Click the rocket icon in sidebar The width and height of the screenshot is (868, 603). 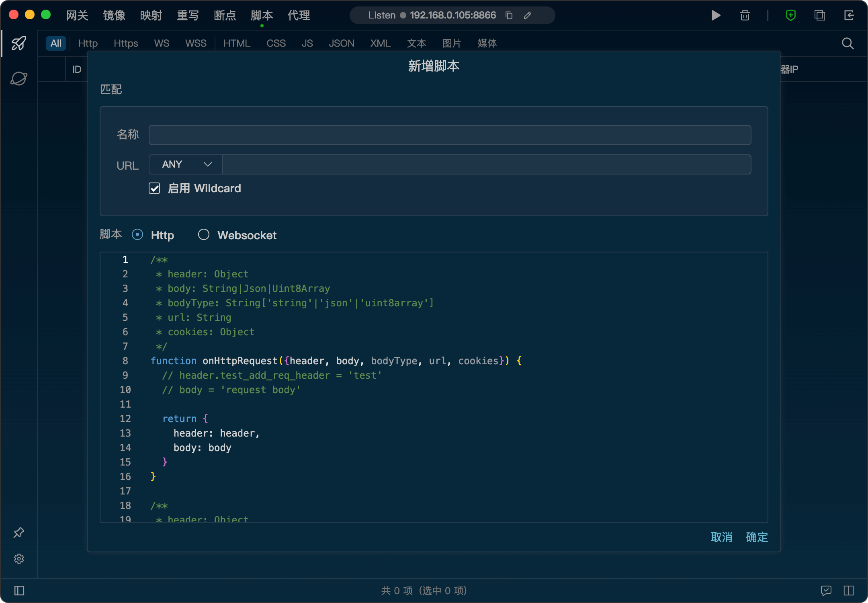point(18,43)
